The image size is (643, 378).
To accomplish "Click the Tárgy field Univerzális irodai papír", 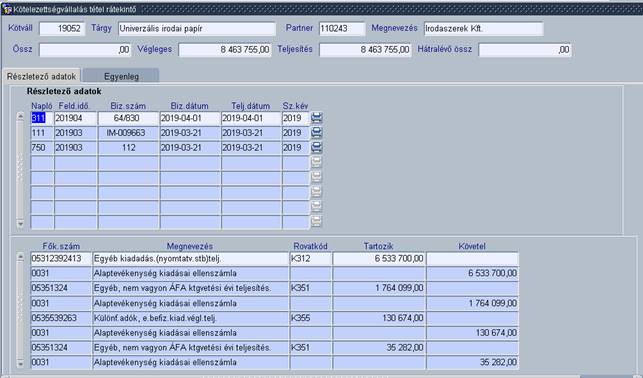I will (197, 29).
